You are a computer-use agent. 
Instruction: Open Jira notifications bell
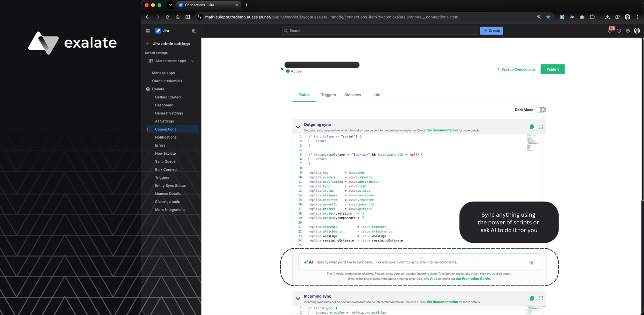click(x=610, y=31)
